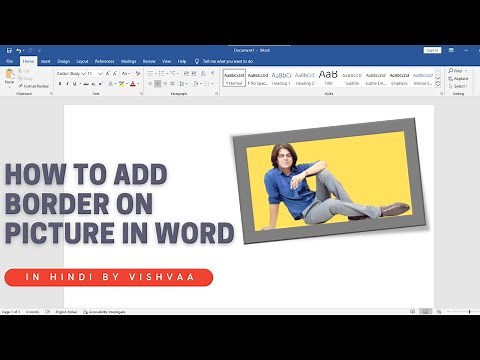Switch to Read Mode view in status bar
The image size is (480, 360).
click(412, 312)
